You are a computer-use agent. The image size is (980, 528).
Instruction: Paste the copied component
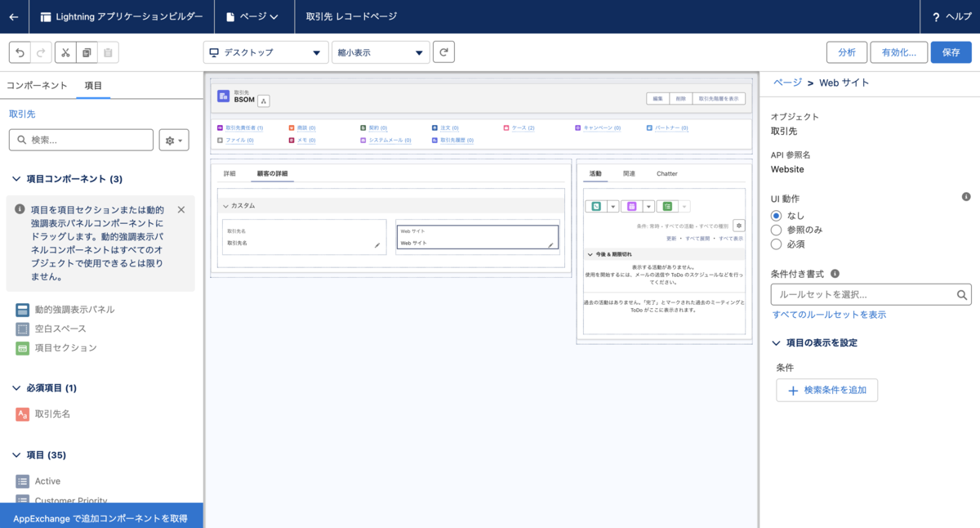pyautogui.click(x=108, y=52)
